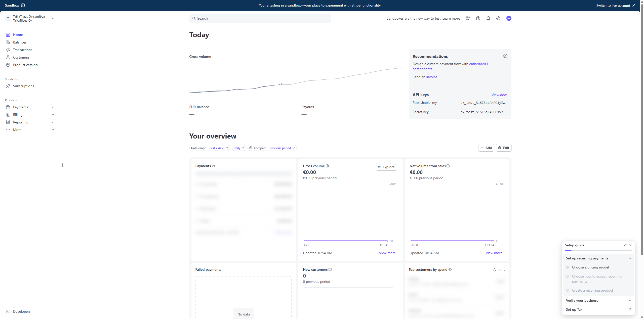This screenshot has width=644, height=319.
Task: Click the help question mark icon
Action: (478, 18)
